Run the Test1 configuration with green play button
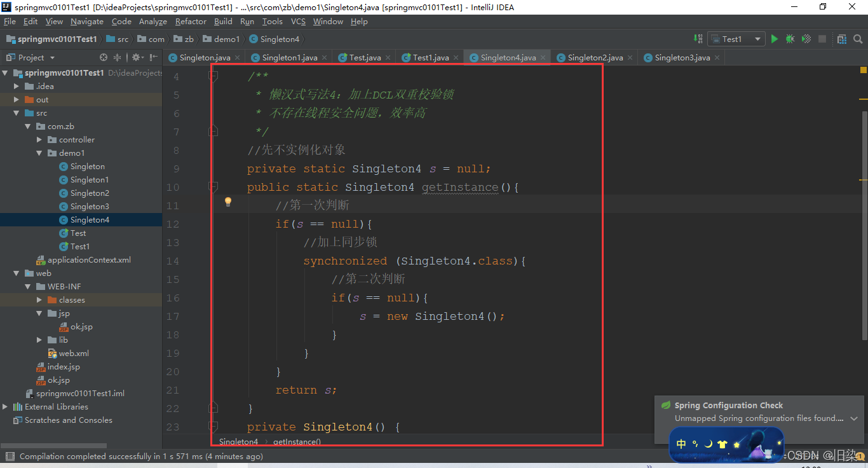This screenshot has width=868, height=468. point(774,39)
